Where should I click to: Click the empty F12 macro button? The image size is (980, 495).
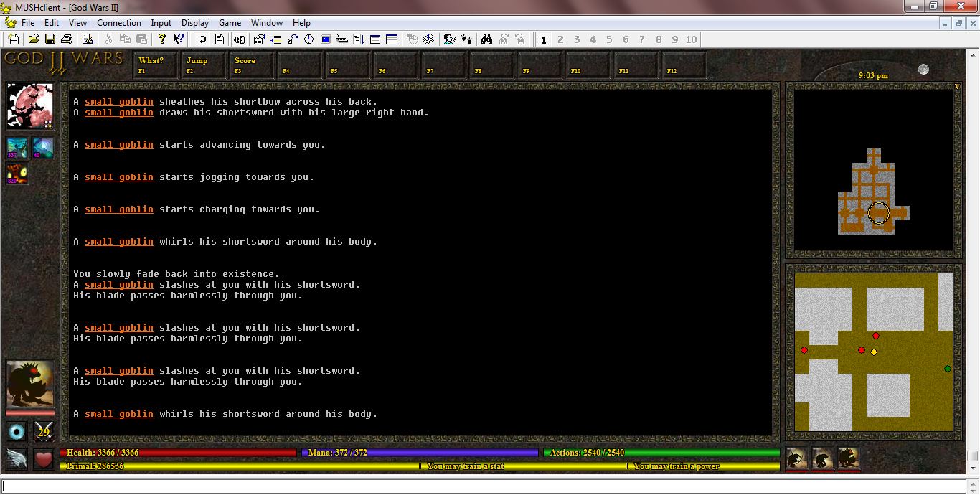point(684,65)
